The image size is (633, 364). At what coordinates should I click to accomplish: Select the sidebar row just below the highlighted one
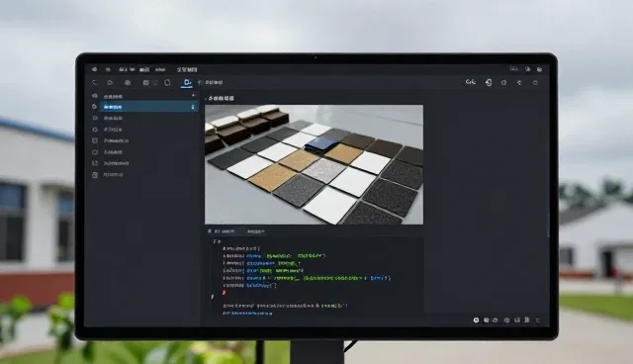coord(145,119)
